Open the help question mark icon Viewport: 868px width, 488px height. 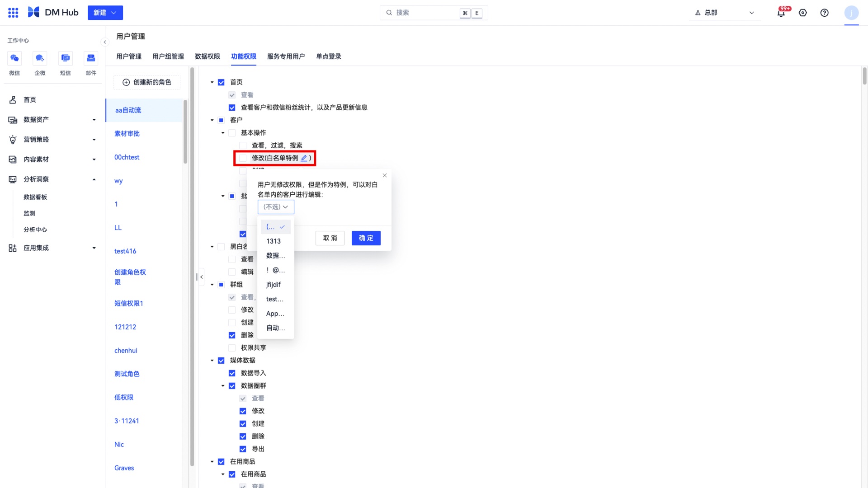[825, 13]
